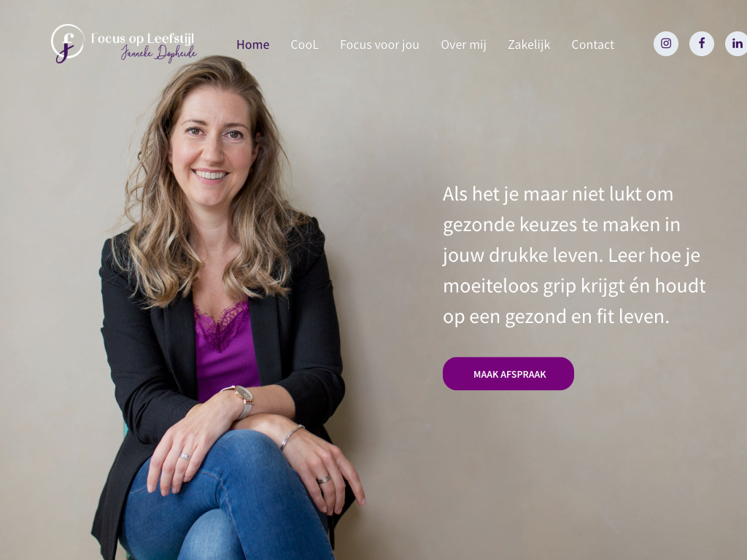The image size is (747, 560).
Task: Click the hero headline paragraph text
Action: click(x=574, y=255)
